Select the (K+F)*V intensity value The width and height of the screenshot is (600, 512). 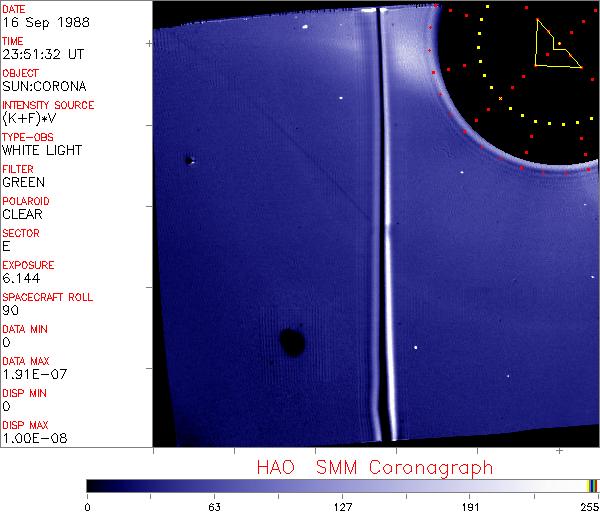29,119
